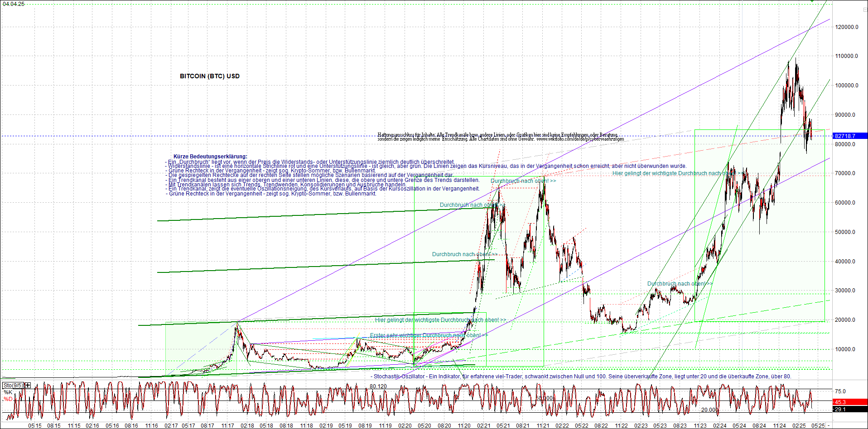Click the plus icon beside Sto(9/5)
Screen dimensions: 868x429
28,386
